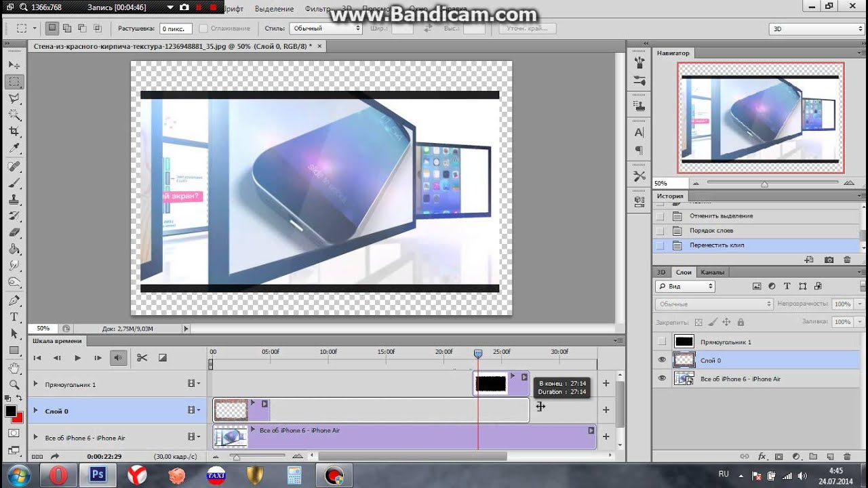
Task: Open the Выделение menu
Action: coord(275,9)
